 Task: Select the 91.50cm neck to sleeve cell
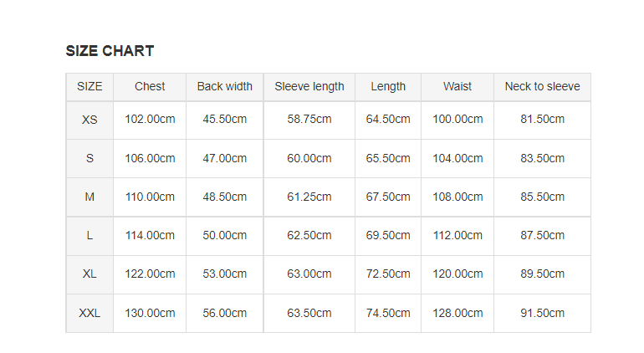pos(542,313)
